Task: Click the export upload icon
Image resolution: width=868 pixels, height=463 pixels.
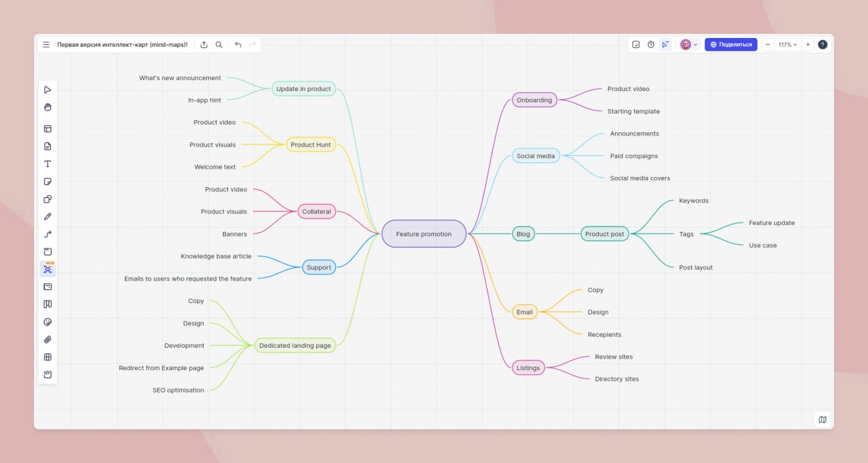Action: coord(204,45)
